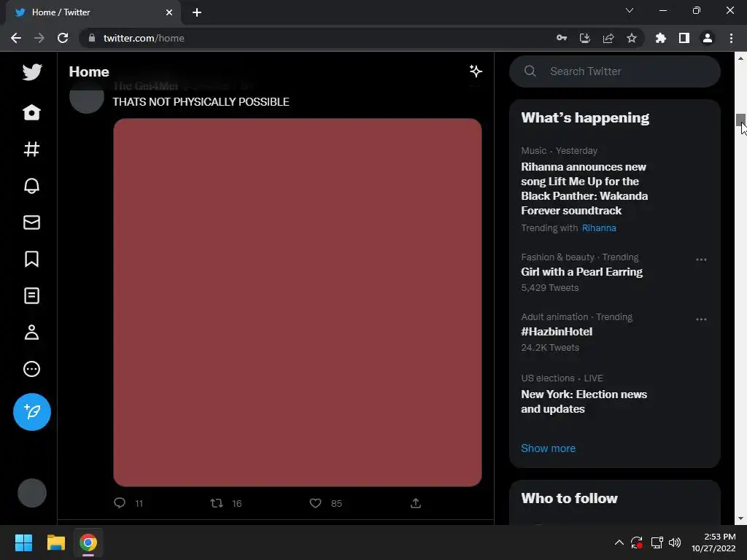Click the page scrollbar thumb

740,119
